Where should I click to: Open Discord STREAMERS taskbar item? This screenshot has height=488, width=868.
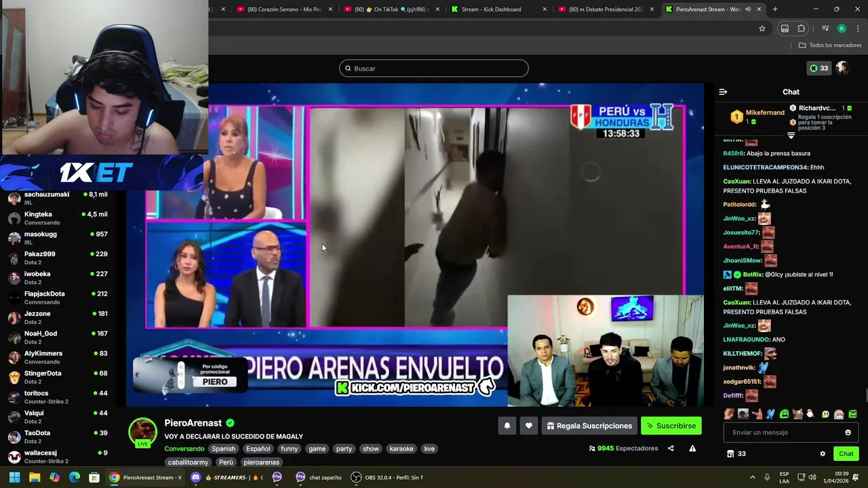(x=227, y=477)
